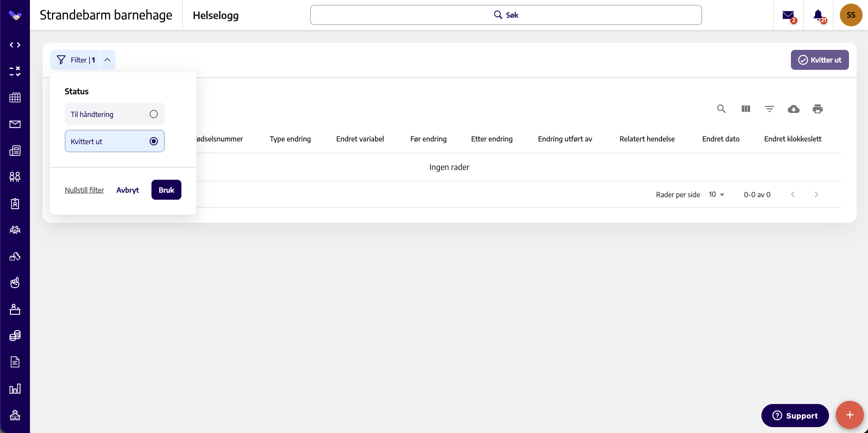The height and width of the screenshot is (433, 868).
Task: Sort by Type endring column header
Action: (290, 139)
